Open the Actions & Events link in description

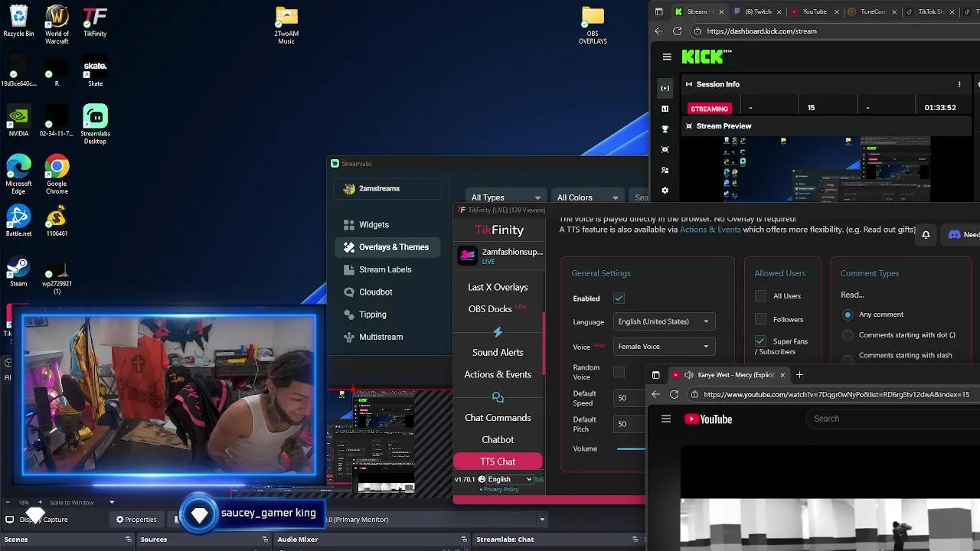pyautogui.click(x=710, y=230)
